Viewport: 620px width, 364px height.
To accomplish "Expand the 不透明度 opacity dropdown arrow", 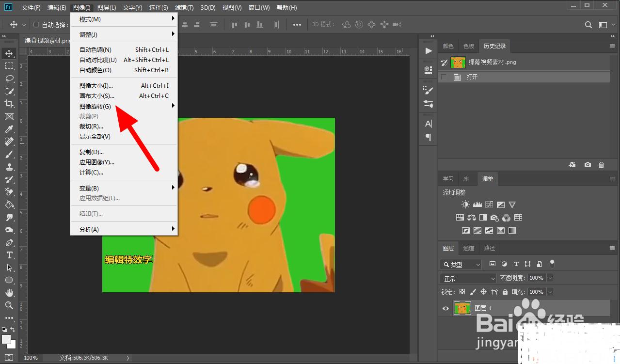I will click(x=550, y=278).
